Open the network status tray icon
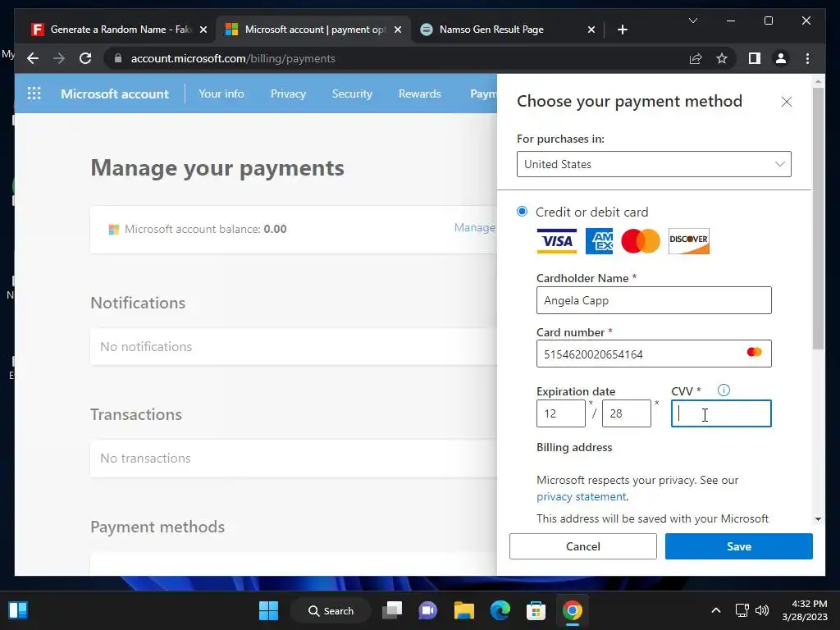This screenshot has height=630, width=840. tap(742, 610)
